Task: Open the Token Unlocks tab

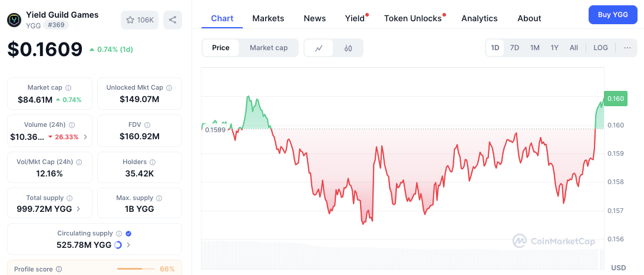Action: coord(412,18)
